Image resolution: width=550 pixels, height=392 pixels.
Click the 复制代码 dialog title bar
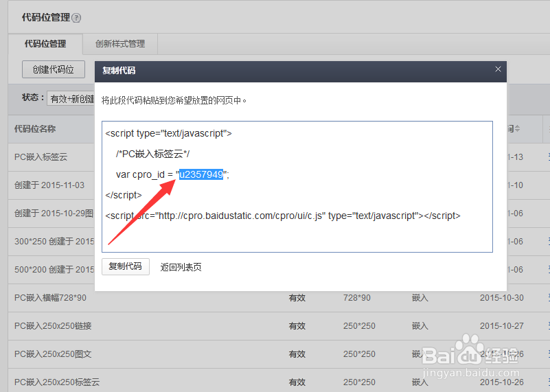pyautogui.click(x=301, y=71)
